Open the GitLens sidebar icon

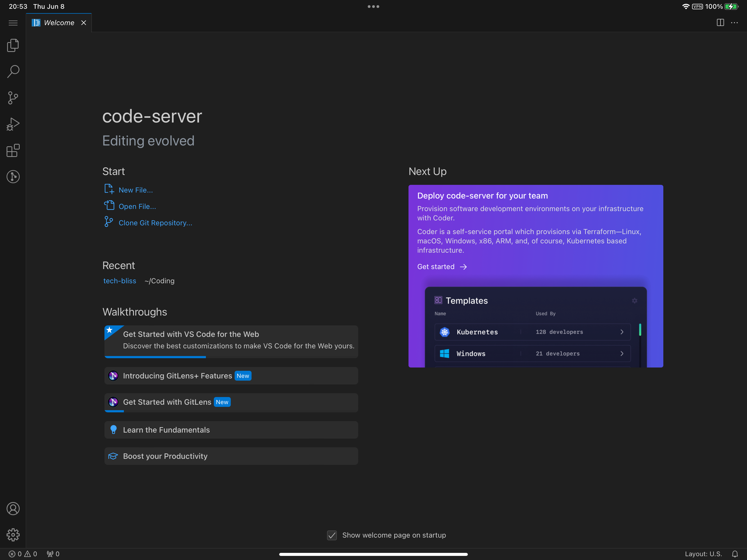tap(13, 177)
